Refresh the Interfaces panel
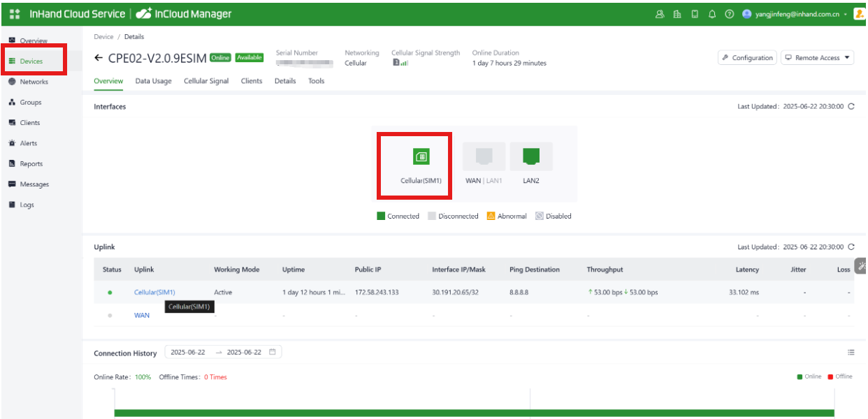Viewport: 868px width, 419px height. click(x=851, y=107)
